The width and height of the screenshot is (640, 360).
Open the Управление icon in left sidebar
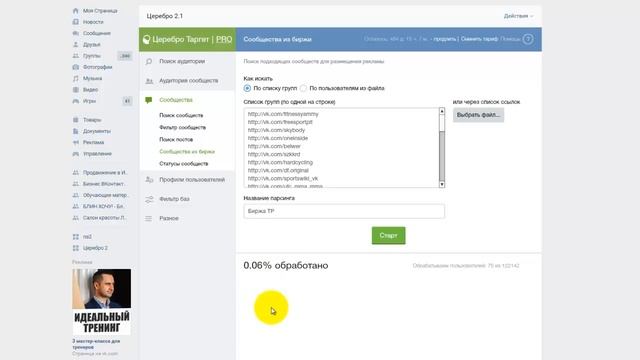pos(76,154)
